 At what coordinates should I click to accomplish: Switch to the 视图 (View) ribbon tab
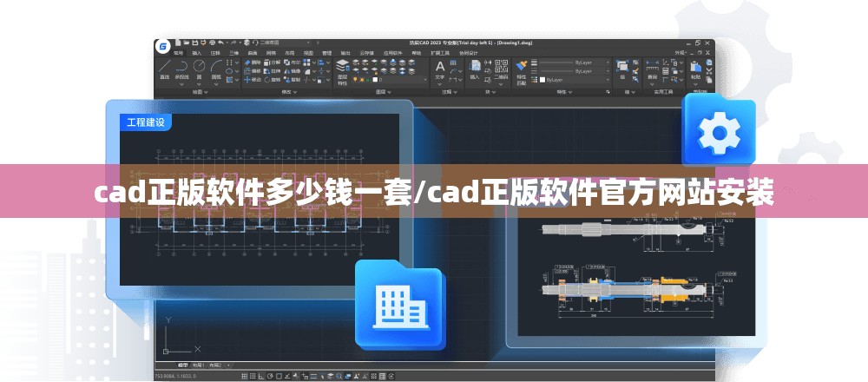pyautogui.click(x=308, y=53)
